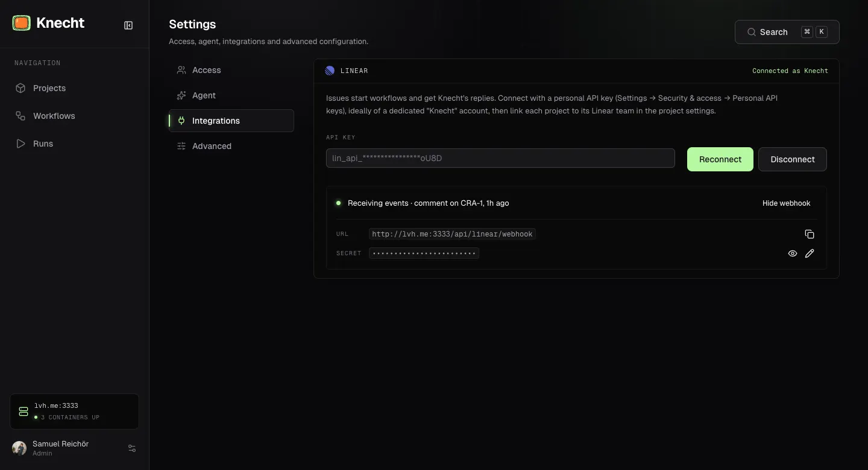Switch to the Advanced settings tab

coord(231,146)
